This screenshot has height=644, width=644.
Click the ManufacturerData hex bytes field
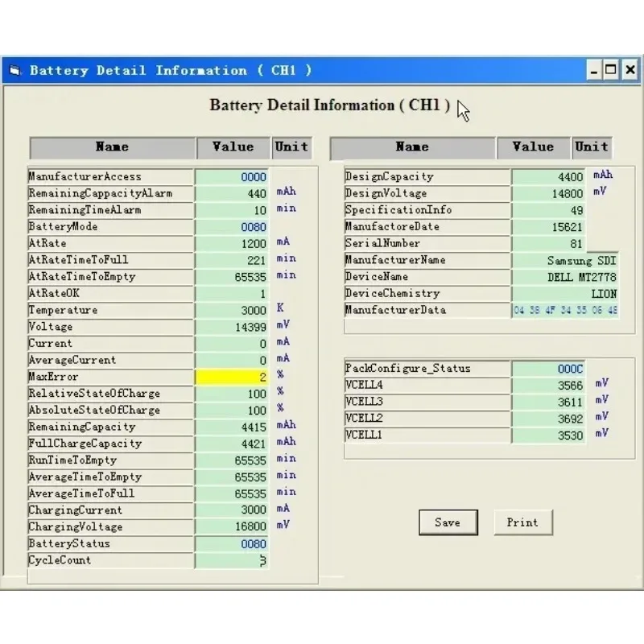pos(565,310)
